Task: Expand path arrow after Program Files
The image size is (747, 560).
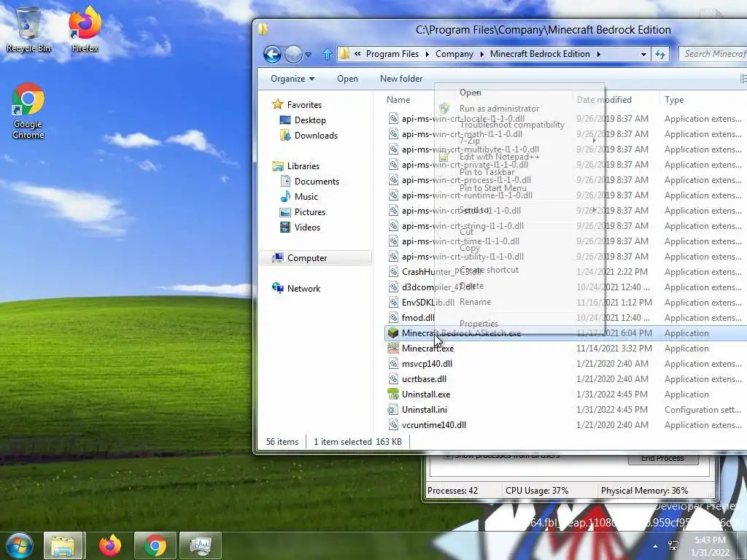Action: (426, 54)
